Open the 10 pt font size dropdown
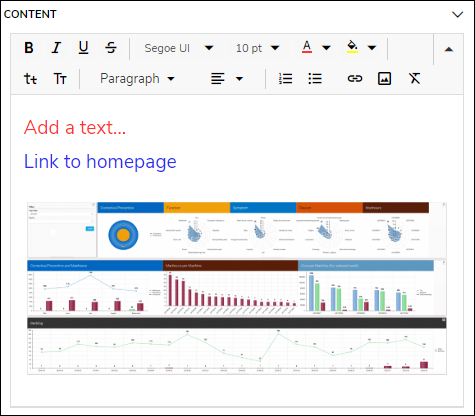Screen dimensions: 475x416 [257, 48]
